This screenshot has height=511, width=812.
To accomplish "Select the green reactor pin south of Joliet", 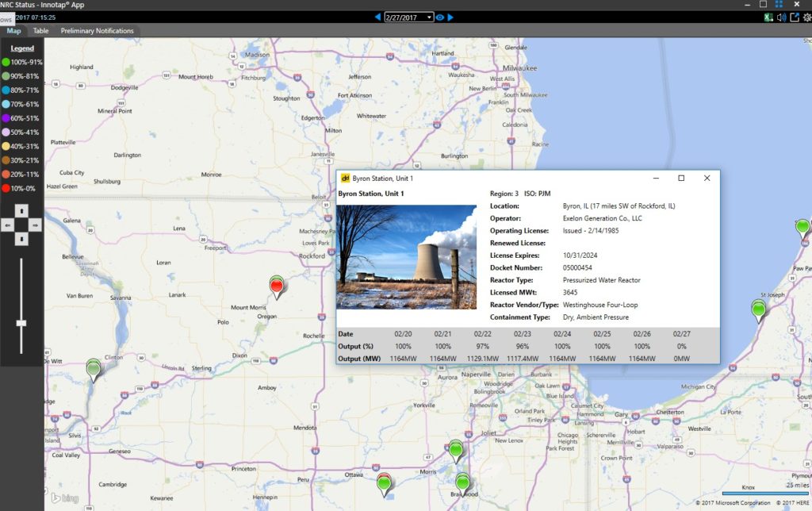I will click(x=456, y=451).
